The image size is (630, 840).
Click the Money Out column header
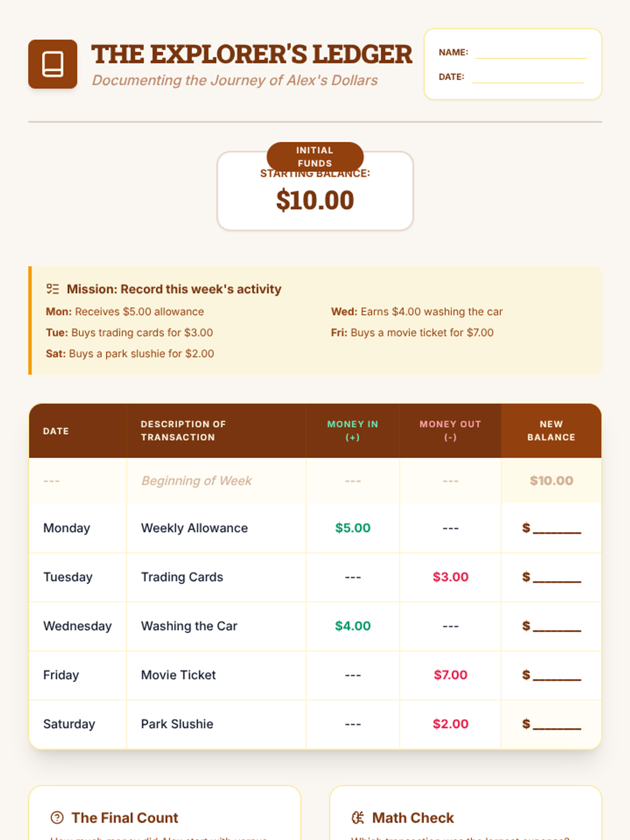(x=450, y=430)
